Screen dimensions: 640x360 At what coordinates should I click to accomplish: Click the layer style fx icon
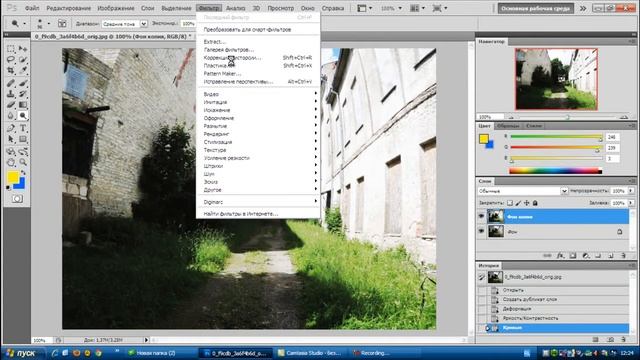tap(560, 256)
